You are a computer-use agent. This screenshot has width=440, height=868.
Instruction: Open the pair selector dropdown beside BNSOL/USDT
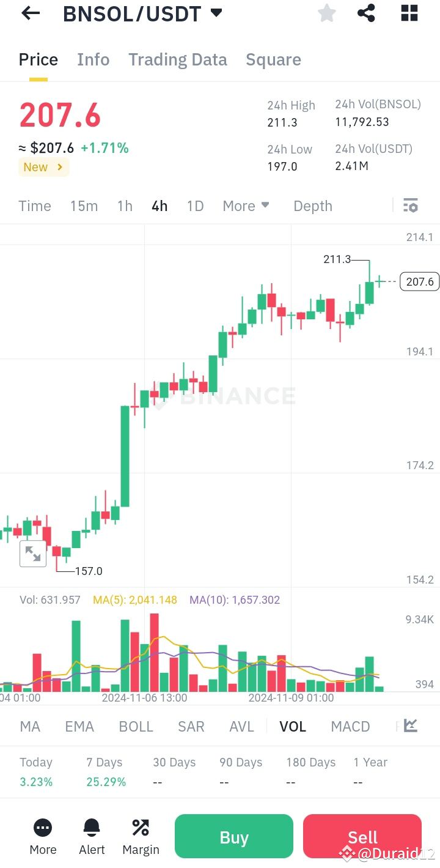[215, 13]
